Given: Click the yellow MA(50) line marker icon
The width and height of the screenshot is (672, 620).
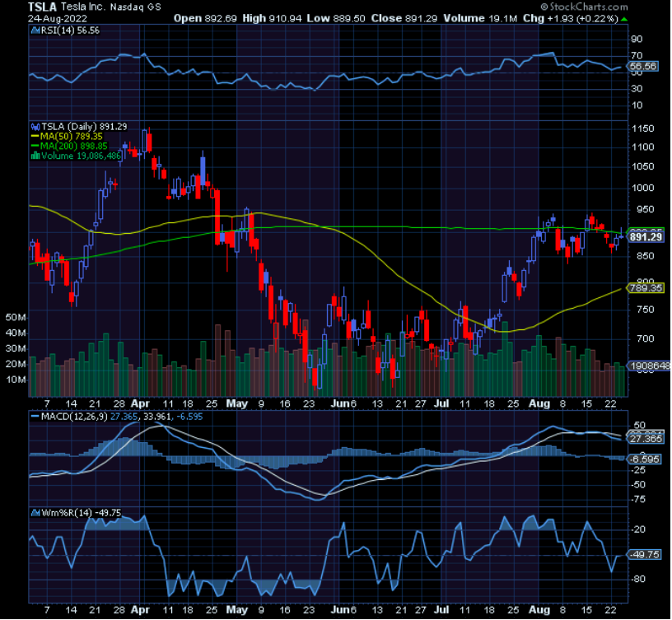Looking at the screenshot, I should pos(35,137).
